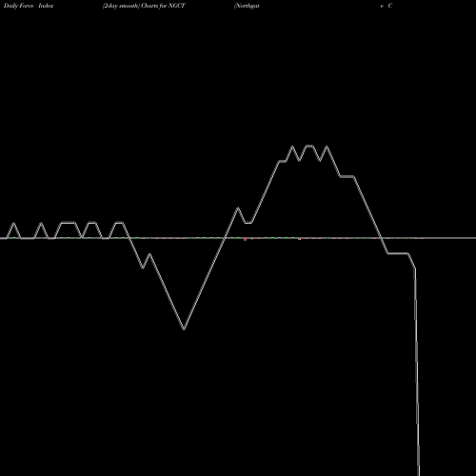Click the 'Daily Force Index' title text
Image resolution: width=476 pixels, height=476 pixels.
pyautogui.click(x=29, y=6)
